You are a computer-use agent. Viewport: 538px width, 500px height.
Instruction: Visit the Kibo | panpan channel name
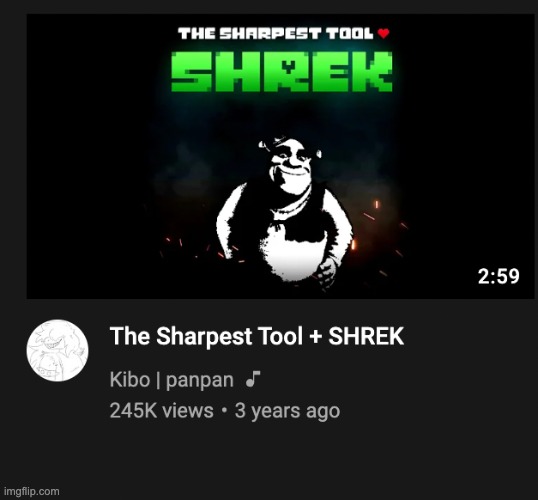coord(172,380)
